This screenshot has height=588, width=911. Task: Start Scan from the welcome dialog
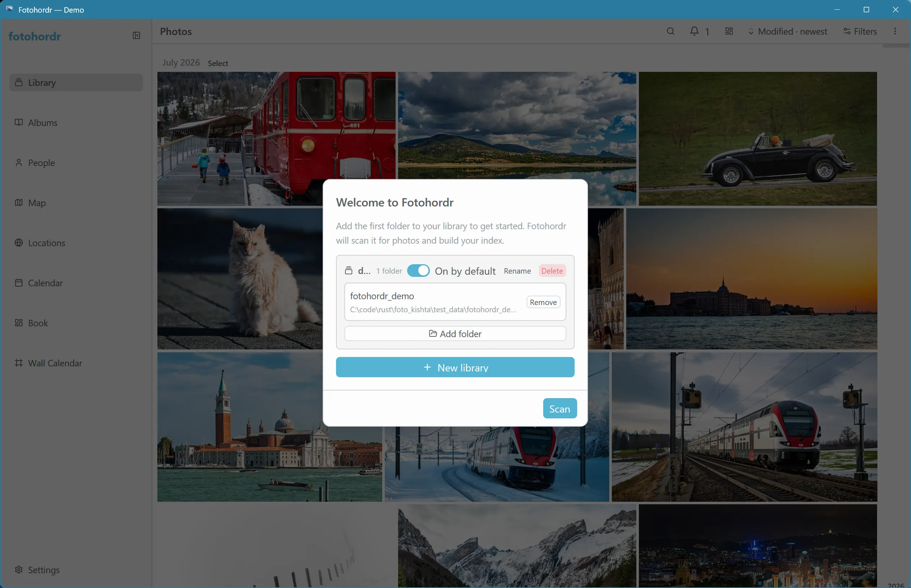click(x=559, y=409)
